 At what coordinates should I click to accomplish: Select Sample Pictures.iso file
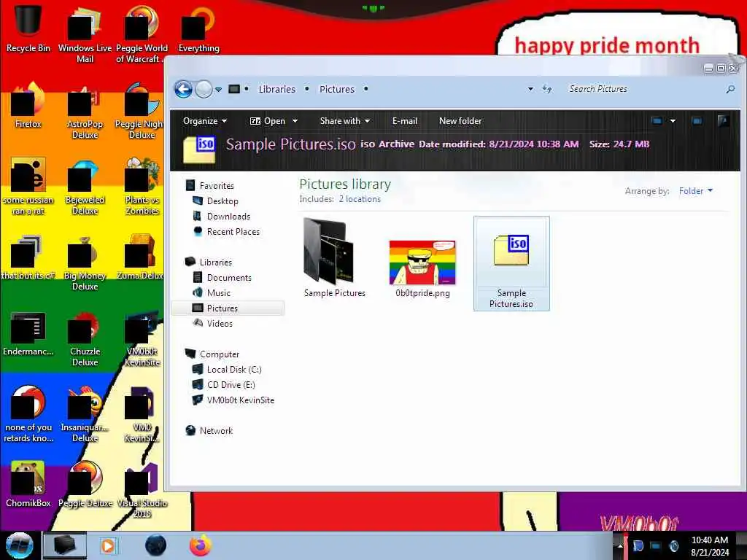tap(511, 263)
